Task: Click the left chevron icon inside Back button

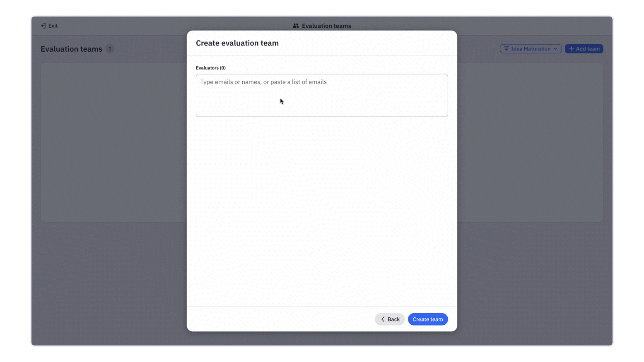Action: 383,319
